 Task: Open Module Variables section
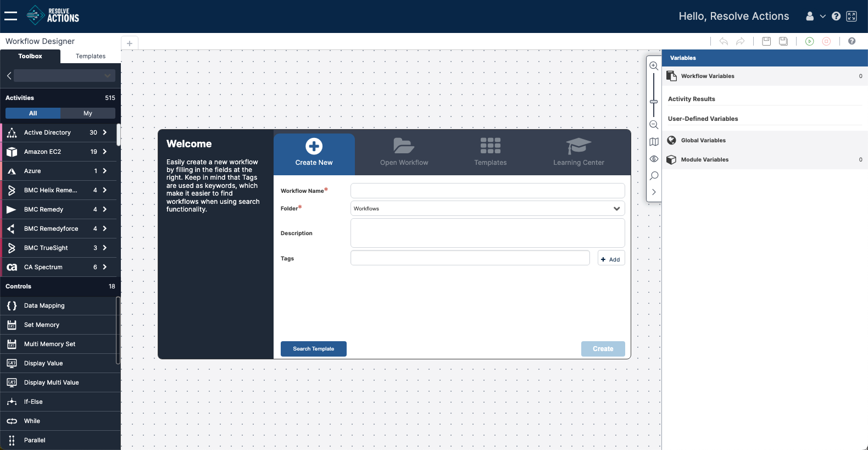click(x=765, y=159)
